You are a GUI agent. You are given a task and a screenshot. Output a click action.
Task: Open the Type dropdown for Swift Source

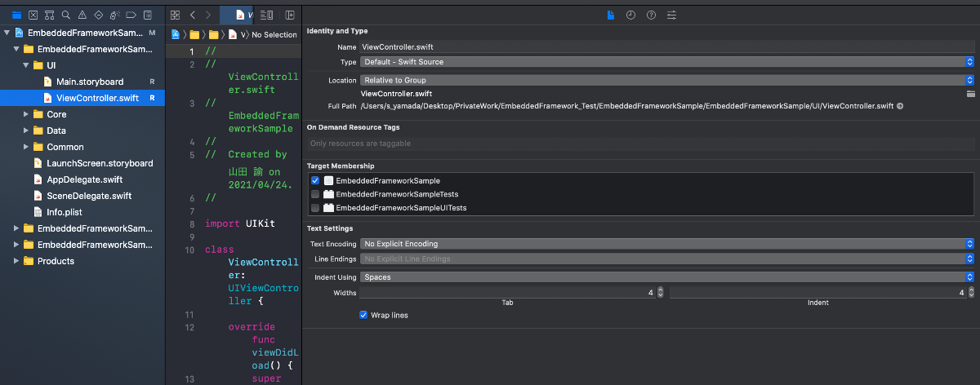click(666, 62)
